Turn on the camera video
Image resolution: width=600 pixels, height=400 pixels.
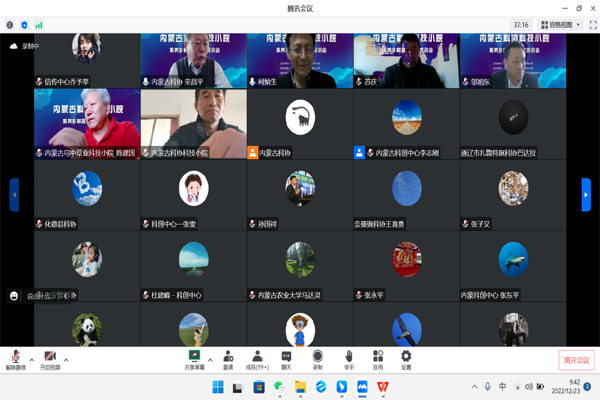click(x=49, y=358)
